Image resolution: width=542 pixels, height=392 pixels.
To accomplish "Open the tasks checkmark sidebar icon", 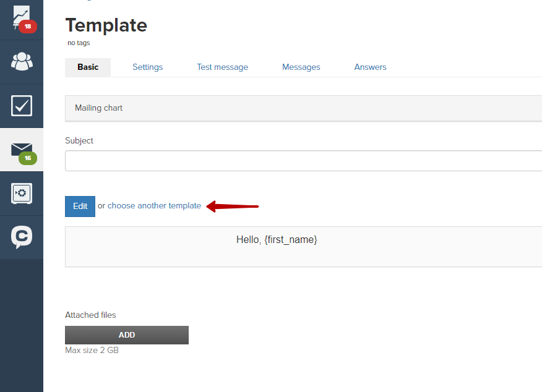I will point(22,106).
